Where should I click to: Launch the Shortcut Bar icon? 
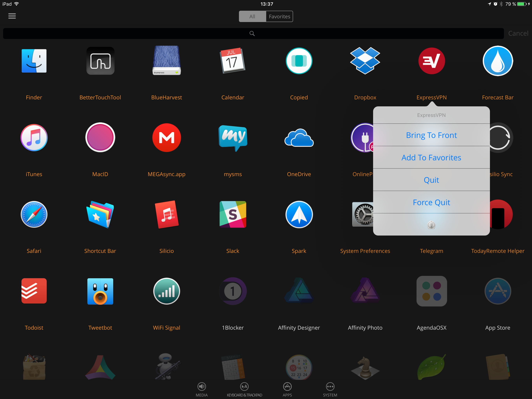pyautogui.click(x=100, y=214)
